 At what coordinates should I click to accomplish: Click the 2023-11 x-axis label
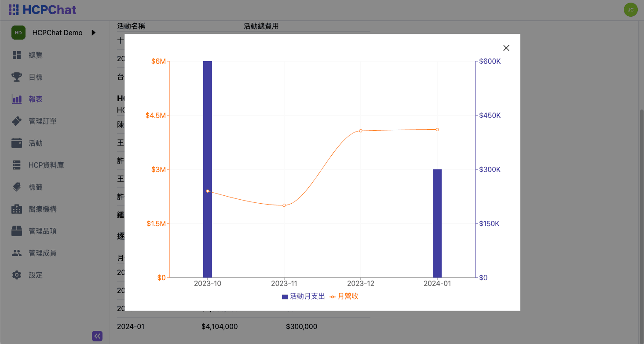[x=284, y=284]
